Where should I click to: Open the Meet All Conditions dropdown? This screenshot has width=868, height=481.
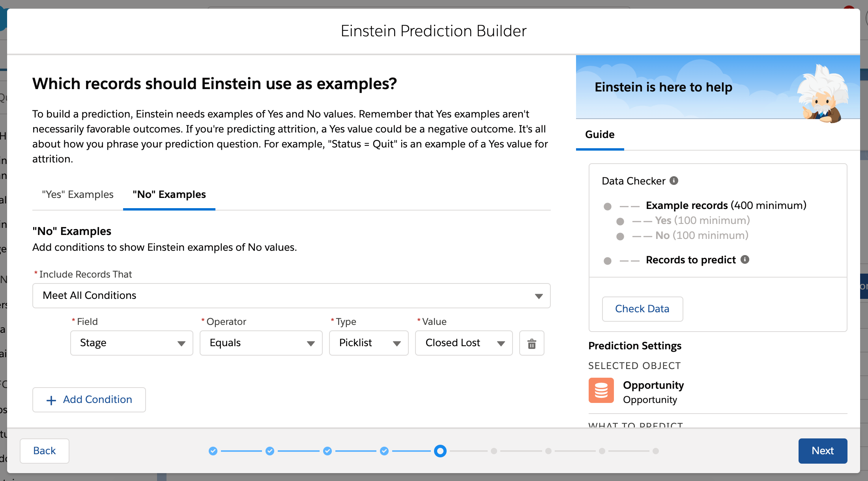tap(292, 296)
